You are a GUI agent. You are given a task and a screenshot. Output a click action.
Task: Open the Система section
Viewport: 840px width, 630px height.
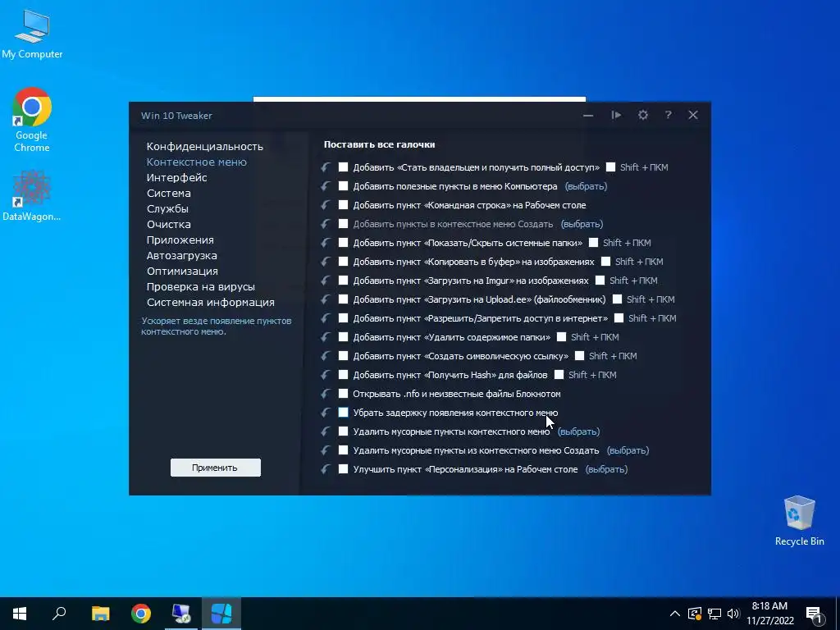pyautogui.click(x=169, y=193)
